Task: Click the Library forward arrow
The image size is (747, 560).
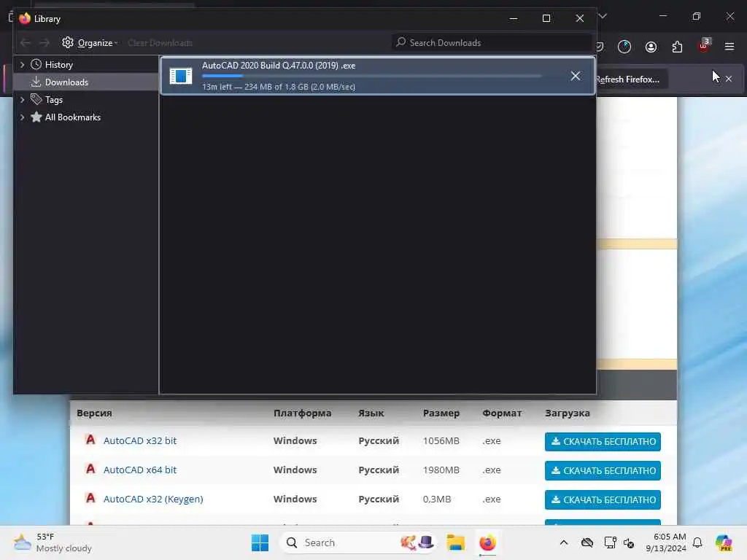Action: click(44, 43)
